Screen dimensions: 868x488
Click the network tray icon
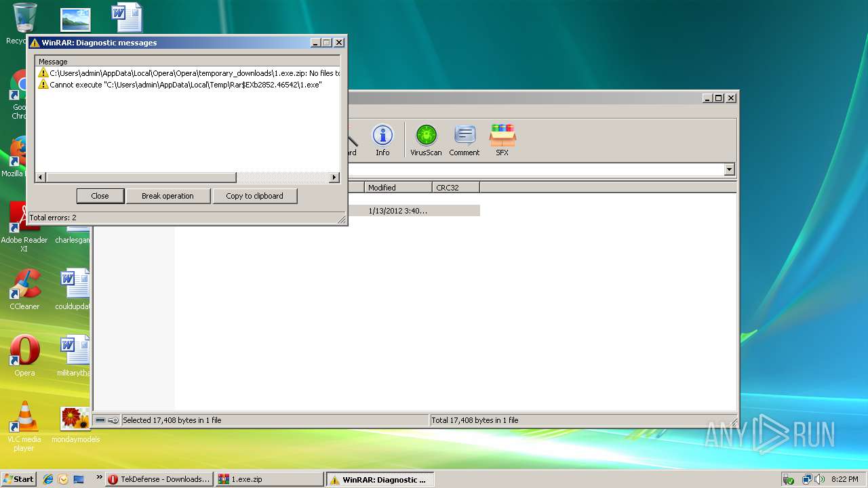pos(807,479)
